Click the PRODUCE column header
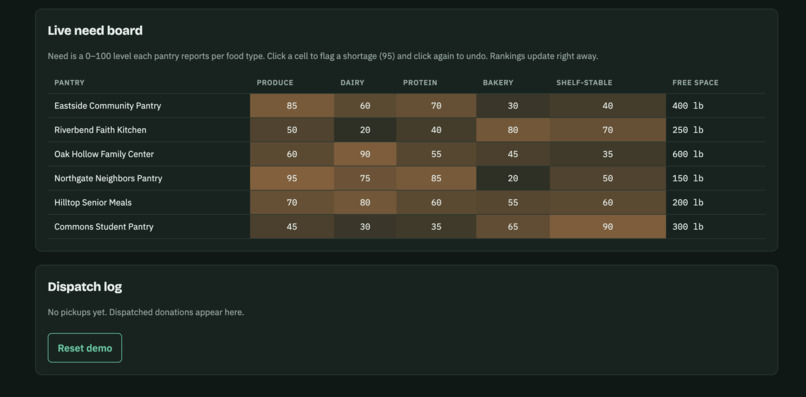 point(275,83)
